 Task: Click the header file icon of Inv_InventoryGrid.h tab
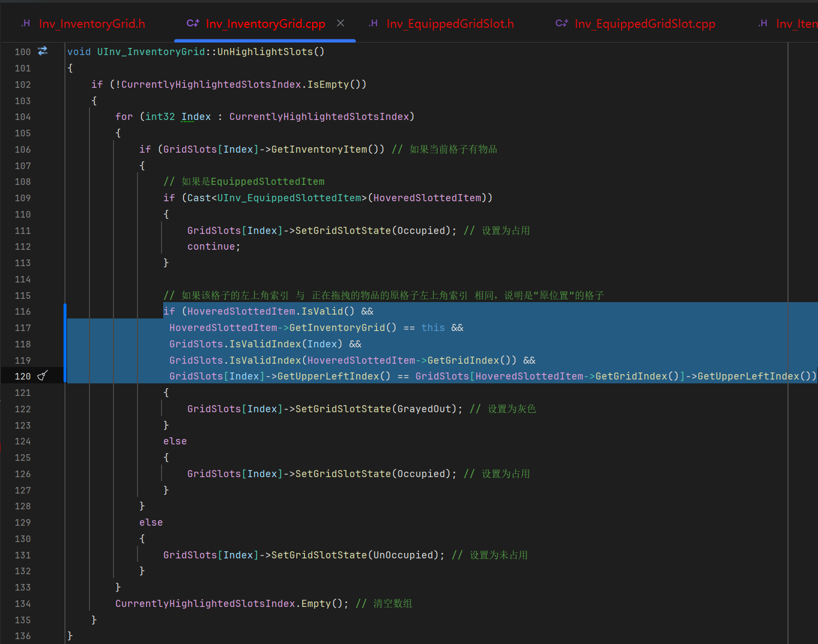click(26, 23)
